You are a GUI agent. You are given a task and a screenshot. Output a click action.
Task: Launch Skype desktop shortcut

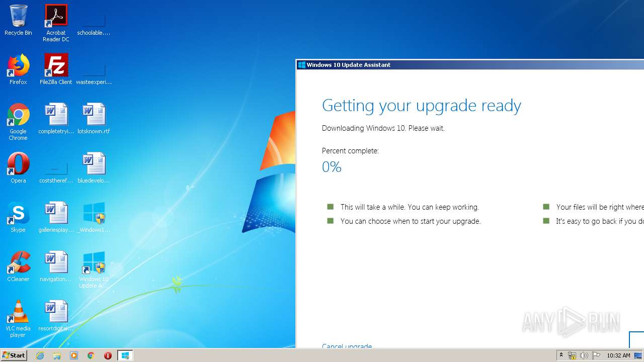click(x=18, y=217)
